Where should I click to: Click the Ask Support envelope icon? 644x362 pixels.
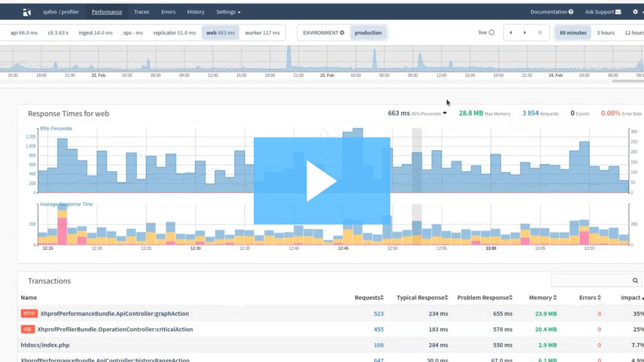618,12
